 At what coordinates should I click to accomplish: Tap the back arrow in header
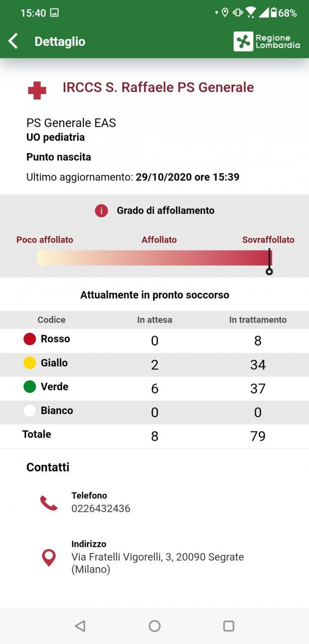pos(14,41)
